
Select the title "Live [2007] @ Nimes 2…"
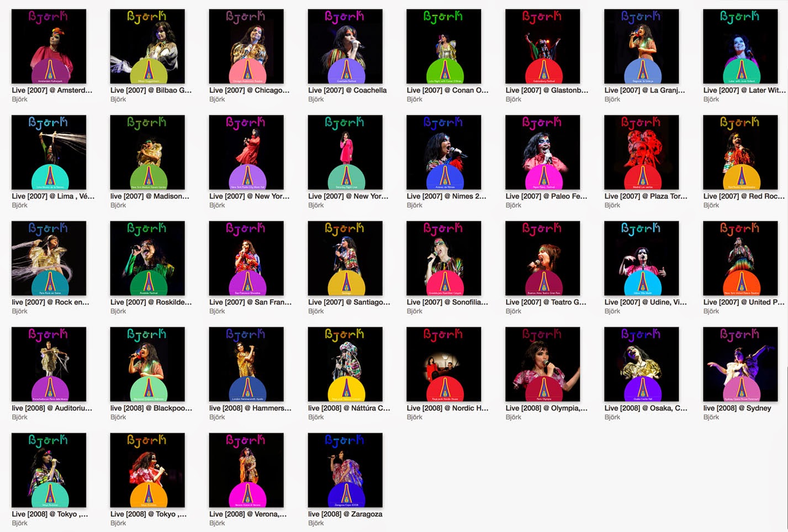(447, 196)
